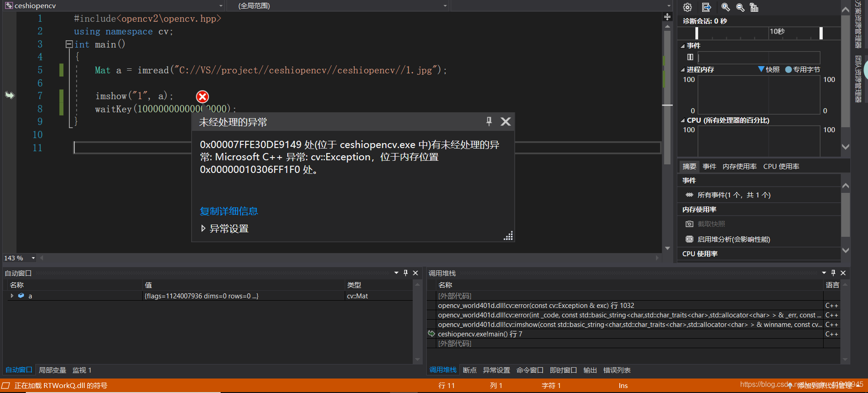868x393 pixels.
Task: Click the current frame arrow in the call stack
Action: click(431, 334)
